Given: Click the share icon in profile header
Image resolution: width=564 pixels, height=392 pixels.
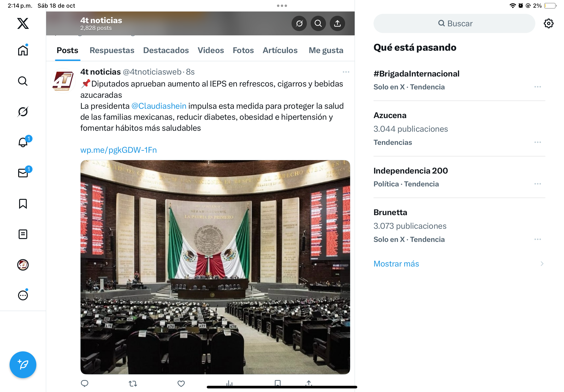Looking at the screenshot, I should pos(337,23).
